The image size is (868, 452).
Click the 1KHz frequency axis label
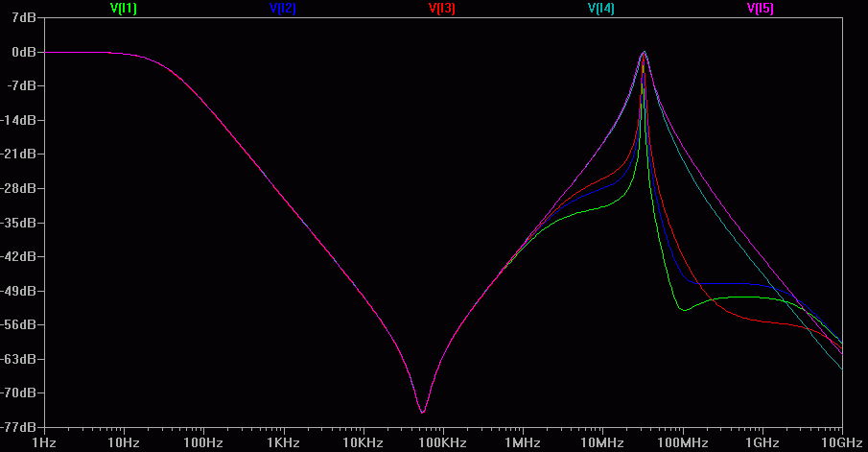click(x=283, y=442)
